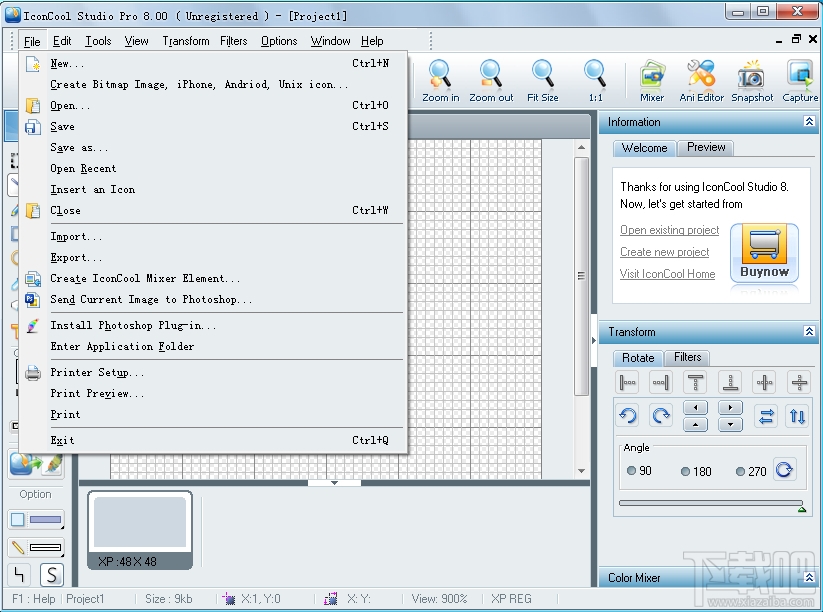Collapse the Information panel

(x=807, y=122)
